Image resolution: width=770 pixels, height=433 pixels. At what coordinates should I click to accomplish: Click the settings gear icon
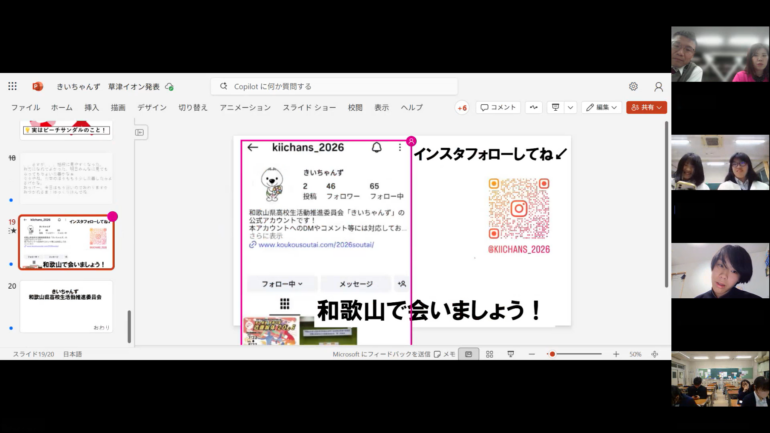pyautogui.click(x=633, y=87)
